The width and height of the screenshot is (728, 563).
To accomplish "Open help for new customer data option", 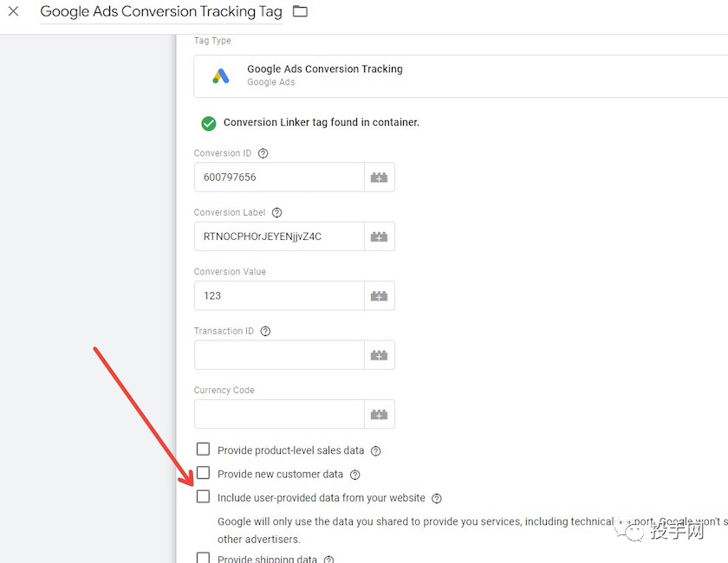I will (x=354, y=475).
